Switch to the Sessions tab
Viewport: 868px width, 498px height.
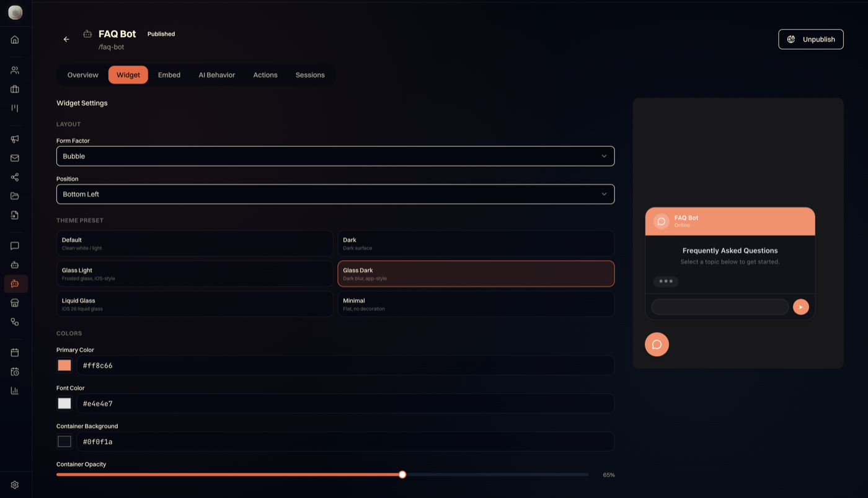pos(310,75)
